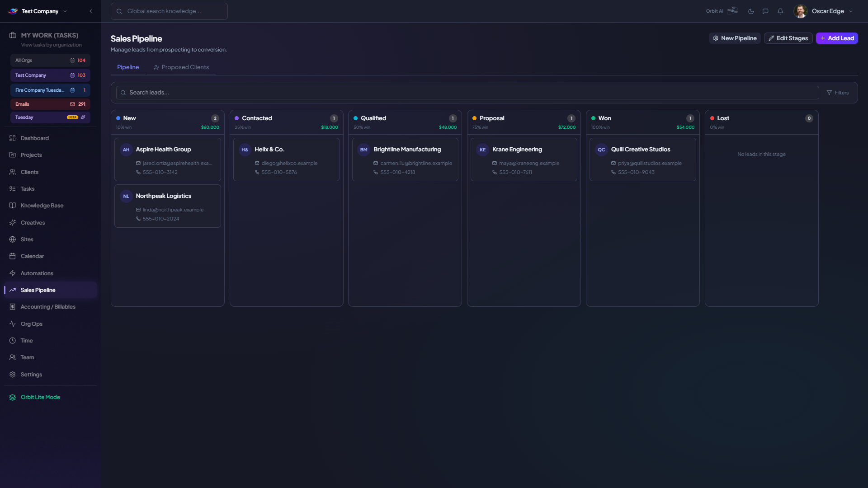Image resolution: width=868 pixels, height=488 pixels.
Task: Click the My Work tasks briefcase icon
Action: pyautogui.click(x=13, y=35)
